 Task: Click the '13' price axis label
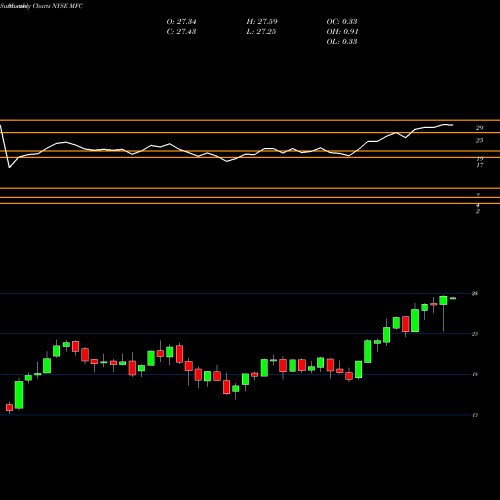(475, 415)
